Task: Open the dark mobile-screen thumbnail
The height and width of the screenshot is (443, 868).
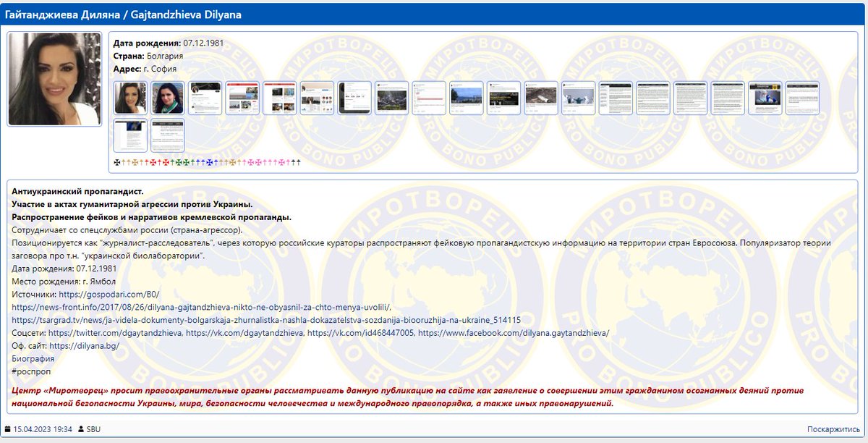Action: [354, 98]
